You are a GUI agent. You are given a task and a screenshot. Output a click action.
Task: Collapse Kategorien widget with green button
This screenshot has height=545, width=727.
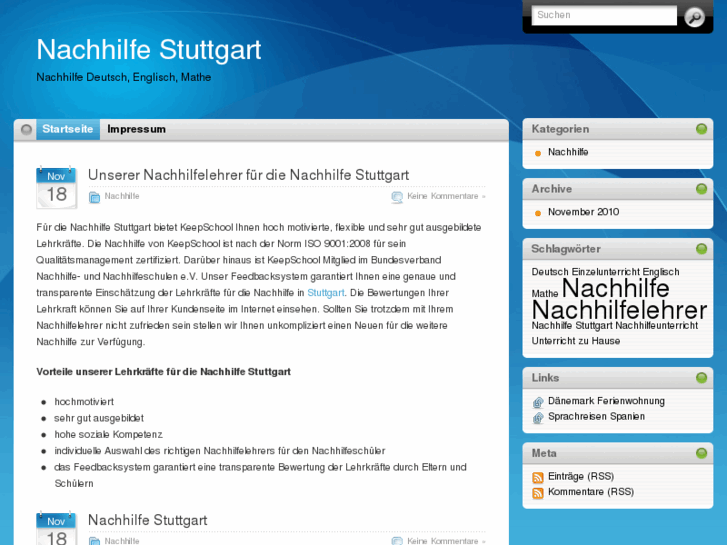tap(701, 129)
